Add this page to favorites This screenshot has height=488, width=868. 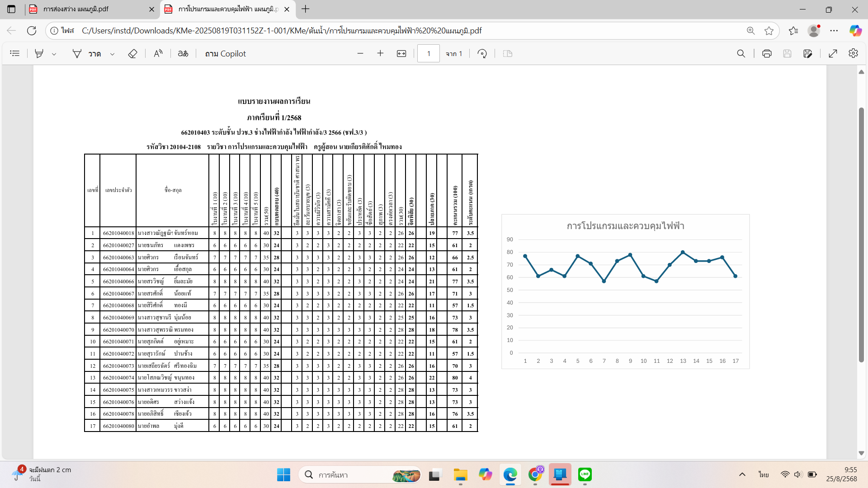pos(769,31)
